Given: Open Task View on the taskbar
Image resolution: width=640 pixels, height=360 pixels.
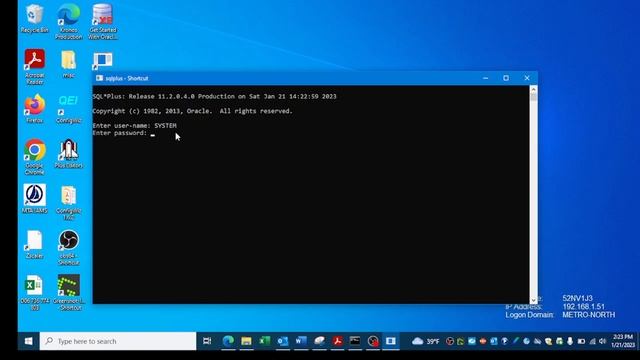Looking at the screenshot, I should (207, 341).
